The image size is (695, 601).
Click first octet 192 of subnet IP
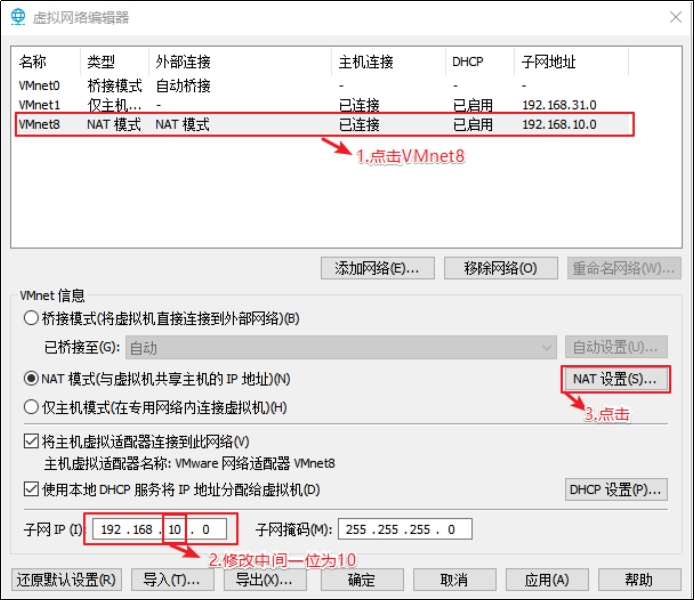coord(111,529)
